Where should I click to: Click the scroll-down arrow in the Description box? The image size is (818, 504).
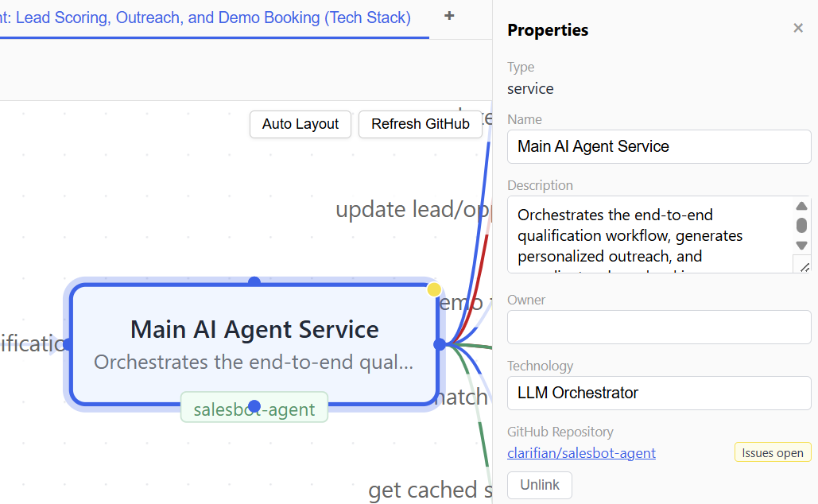pyautogui.click(x=801, y=245)
